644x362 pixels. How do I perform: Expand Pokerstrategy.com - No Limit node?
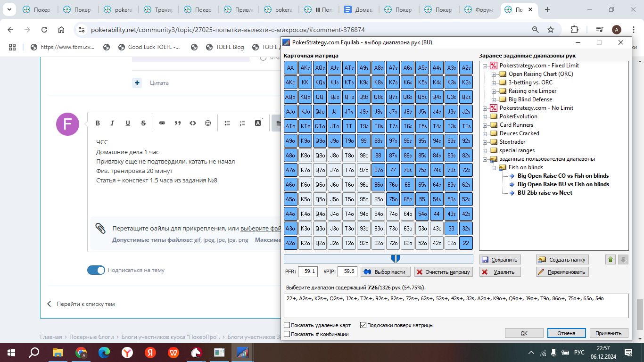click(x=485, y=108)
